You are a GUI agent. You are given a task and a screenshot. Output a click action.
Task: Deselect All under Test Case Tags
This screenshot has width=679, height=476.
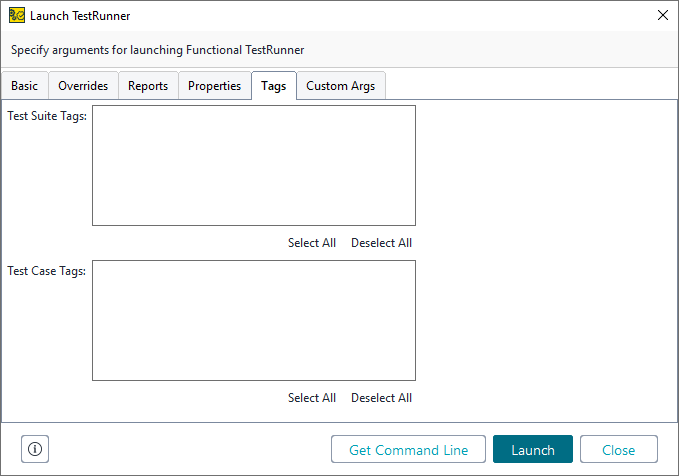tap(382, 398)
